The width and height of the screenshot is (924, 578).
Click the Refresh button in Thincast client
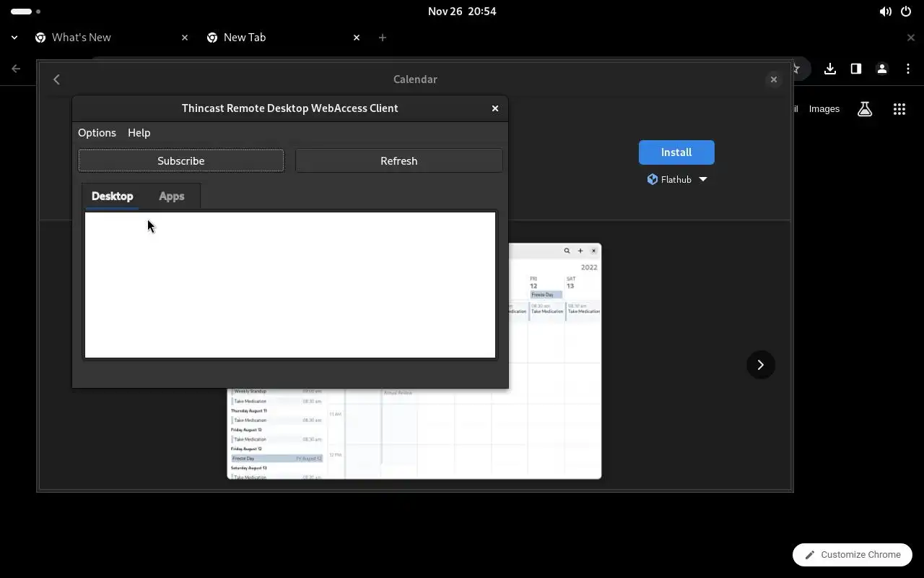(398, 160)
